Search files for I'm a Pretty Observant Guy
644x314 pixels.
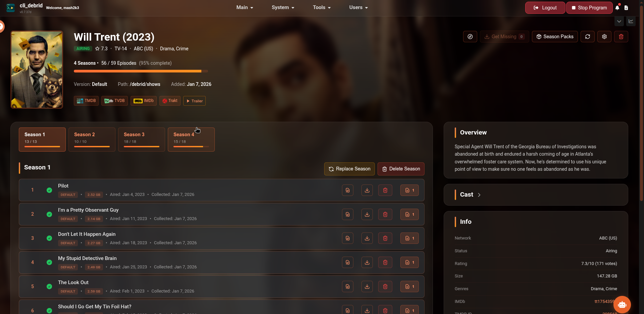348,214
